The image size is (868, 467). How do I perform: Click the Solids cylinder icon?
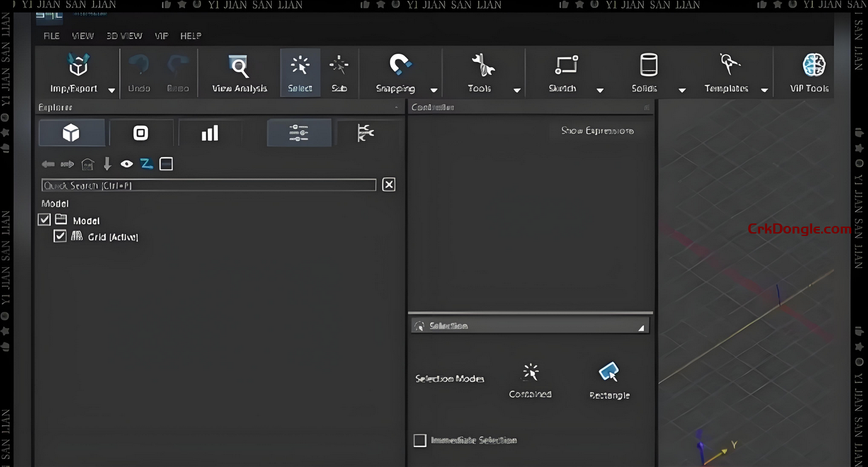click(x=648, y=65)
